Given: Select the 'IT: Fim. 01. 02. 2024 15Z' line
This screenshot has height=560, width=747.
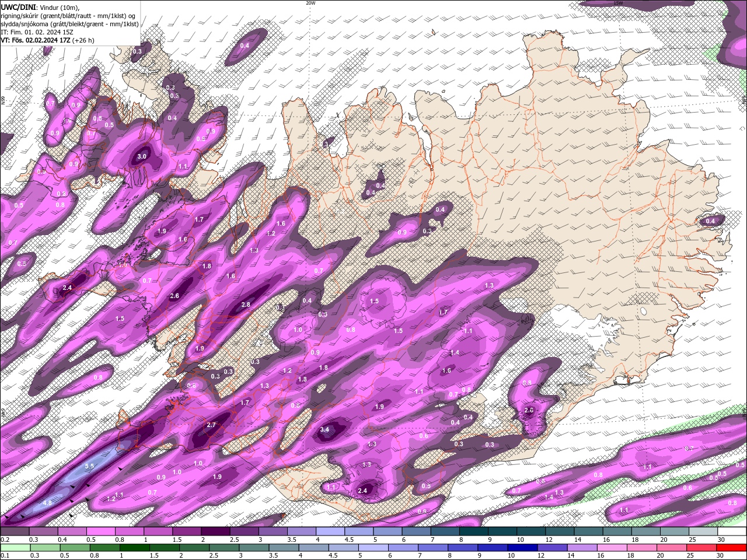Looking at the screenshot, I should (x=37, y=32).
